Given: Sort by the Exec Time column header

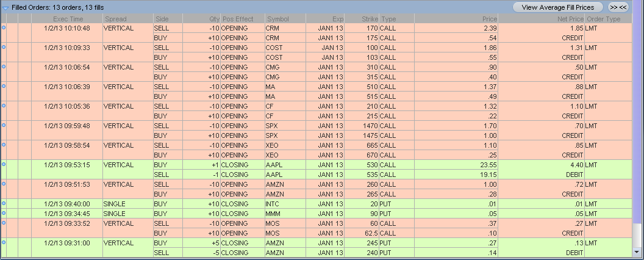Looking at the screenshot, I should [x=68, y=19].
